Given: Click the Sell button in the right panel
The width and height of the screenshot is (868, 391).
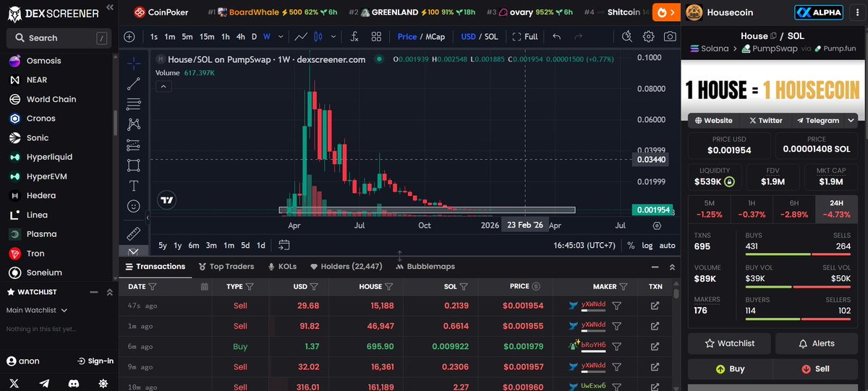Looking at the screenshot, I should [x=815, y=369].
